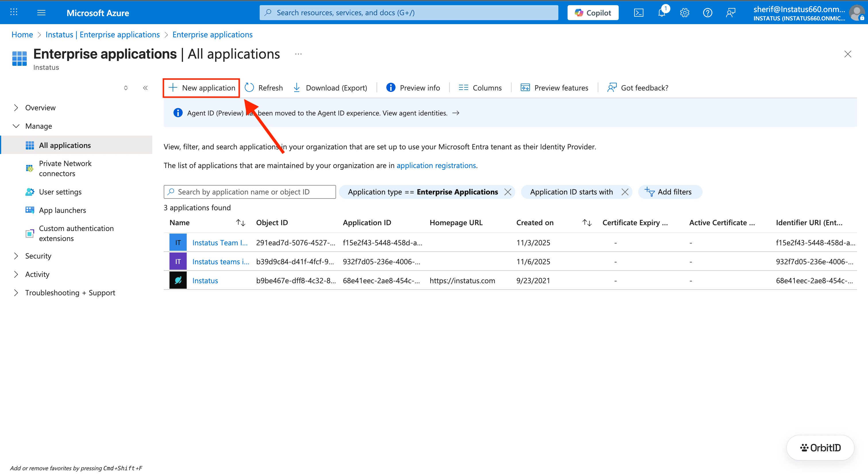Click Download (Export)
Image resolution: width=868 pixels, height=474 pixels.
pos(330,88)
